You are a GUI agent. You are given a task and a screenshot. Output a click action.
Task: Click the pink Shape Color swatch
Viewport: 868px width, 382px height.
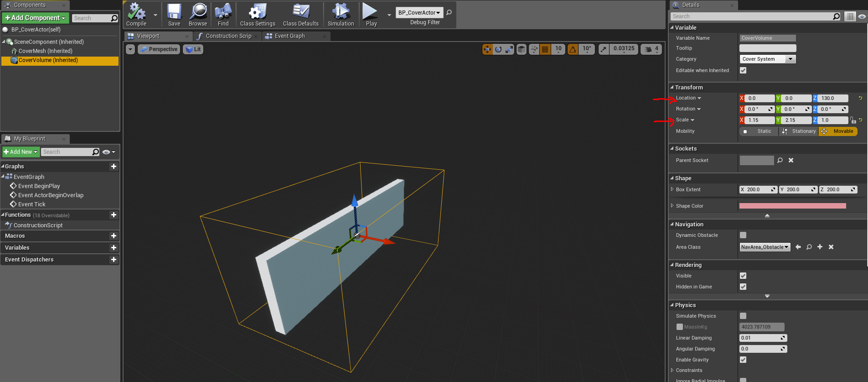(x=792, y=206)
